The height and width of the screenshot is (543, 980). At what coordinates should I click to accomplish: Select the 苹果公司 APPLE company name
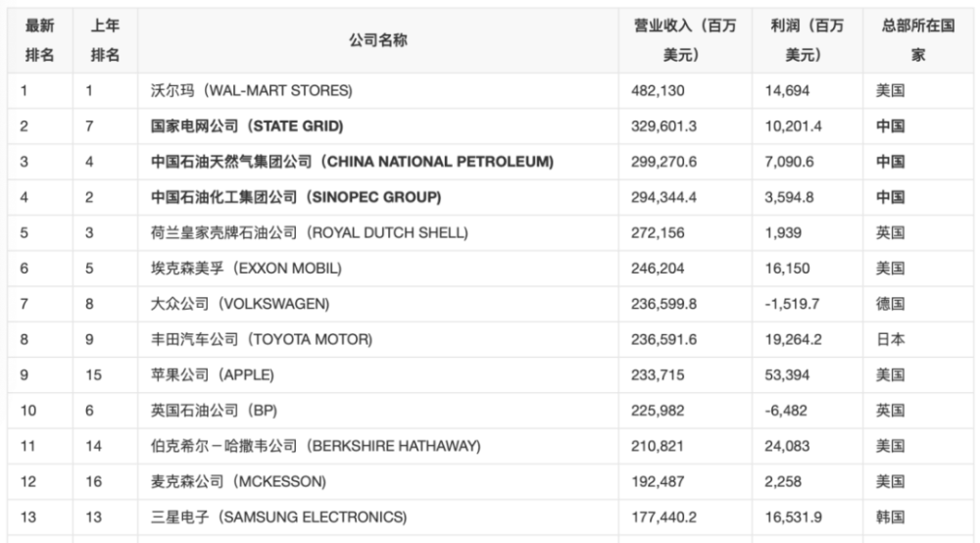pyautogui.click(x=213, y=375)
